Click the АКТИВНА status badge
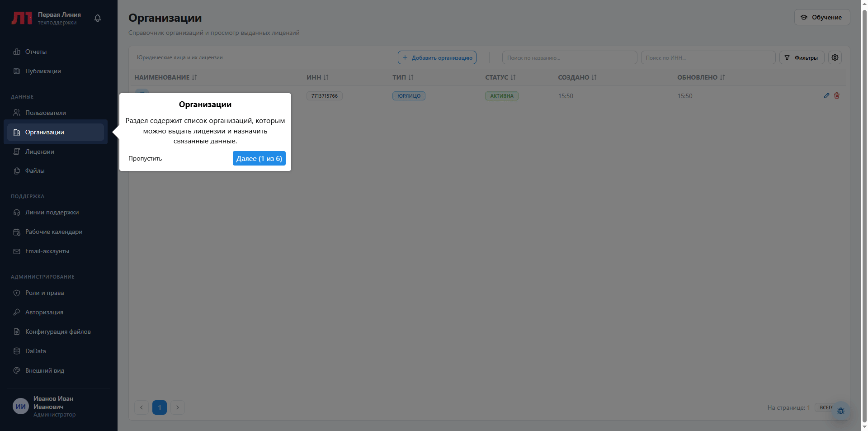This screenshot has width=868, height=431. (x=502, y=96)
